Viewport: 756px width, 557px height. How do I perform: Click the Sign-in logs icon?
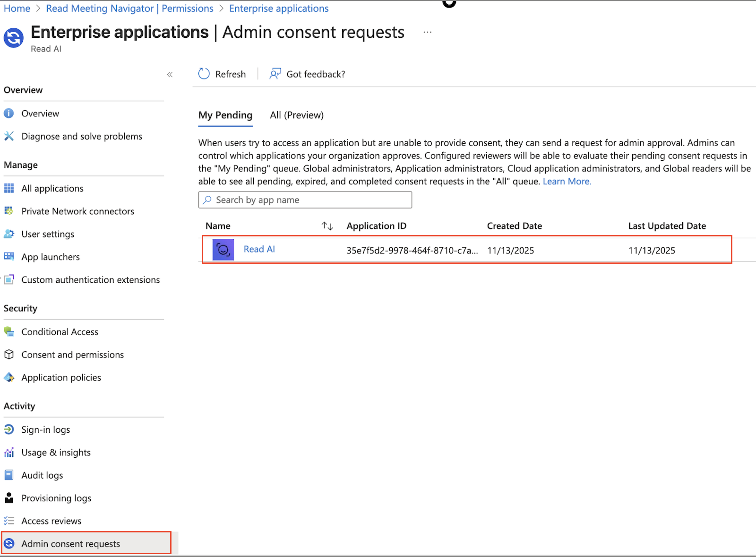click(x=9, y=429)
